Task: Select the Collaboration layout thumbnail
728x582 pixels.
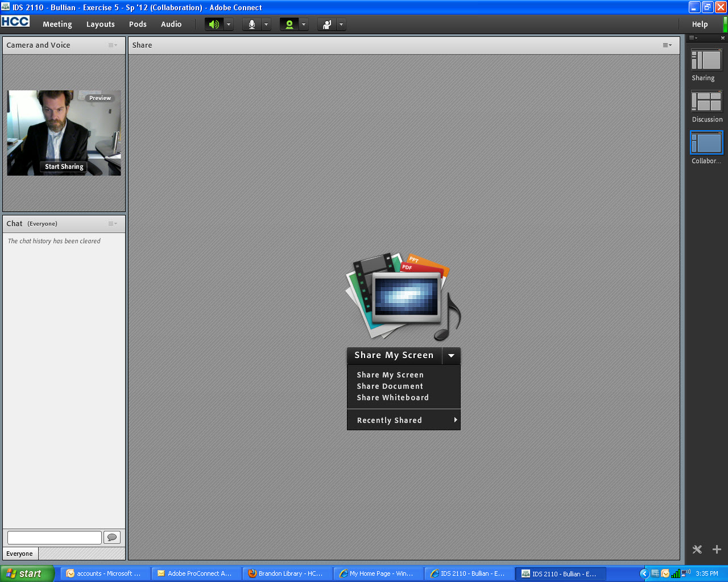Action: pos(706,143)
